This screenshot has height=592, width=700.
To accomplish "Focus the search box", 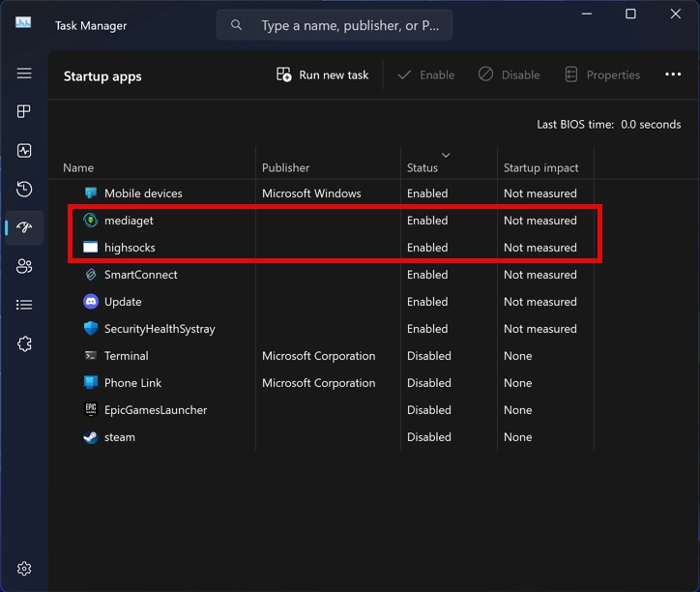I will point(335,25).
